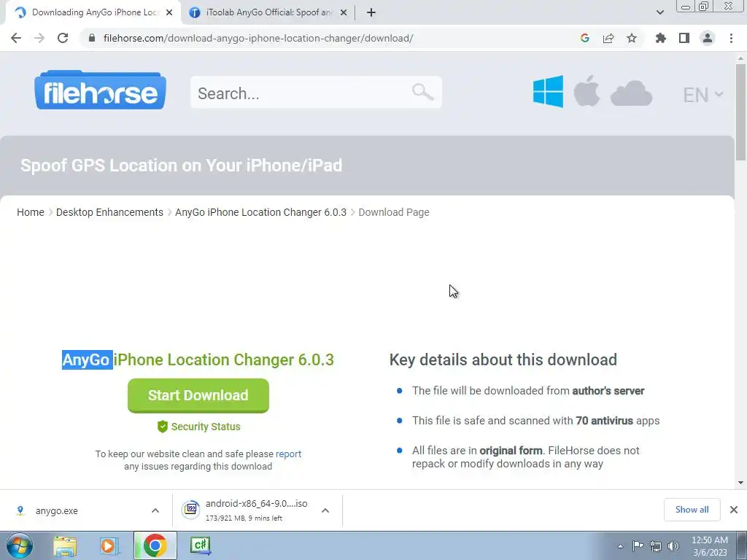Reload the current page
The image size is (747, 560).
(63, 38)
